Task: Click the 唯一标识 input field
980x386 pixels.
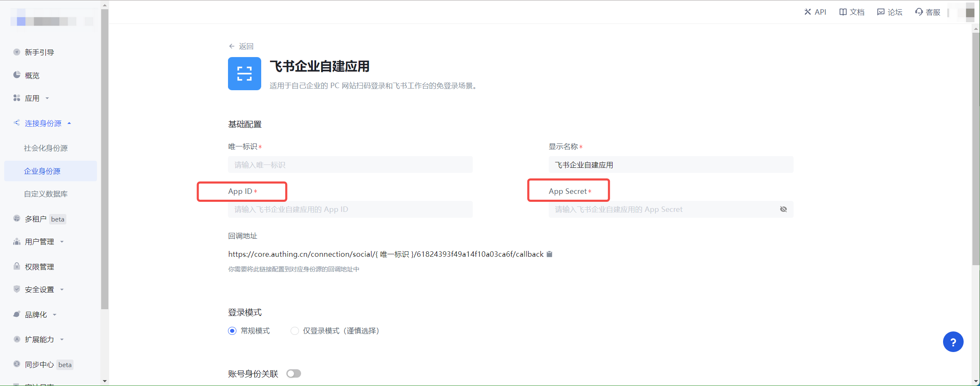Action: tap(350, 165)
